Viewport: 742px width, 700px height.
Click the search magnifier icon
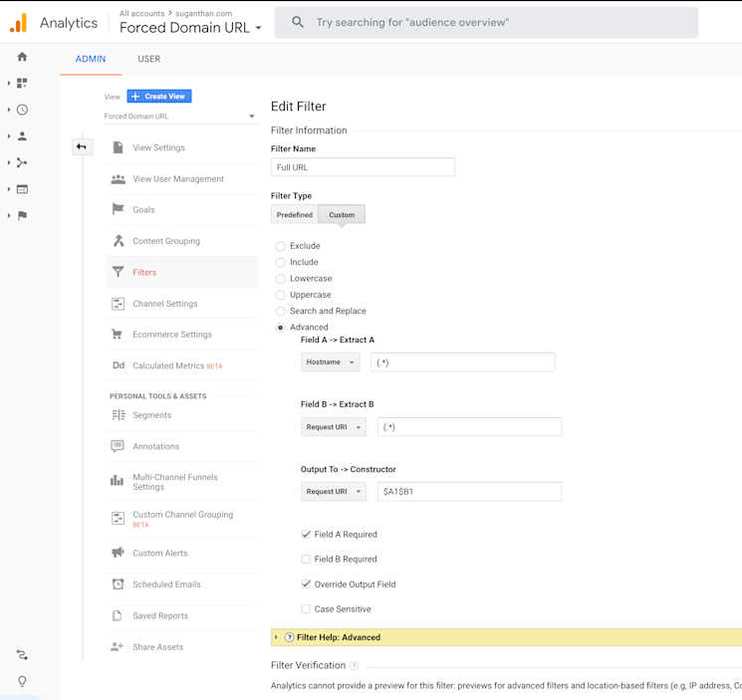coord(298,22)
